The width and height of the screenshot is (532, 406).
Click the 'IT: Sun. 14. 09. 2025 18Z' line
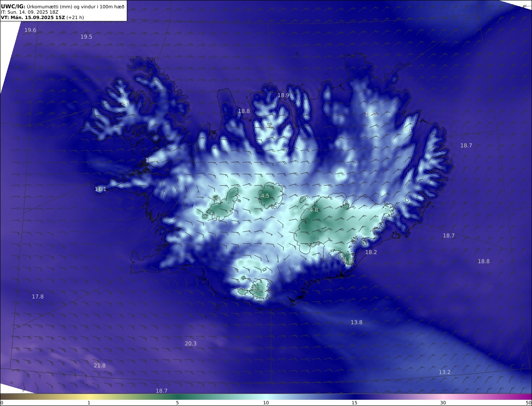(x=30, y=12)
